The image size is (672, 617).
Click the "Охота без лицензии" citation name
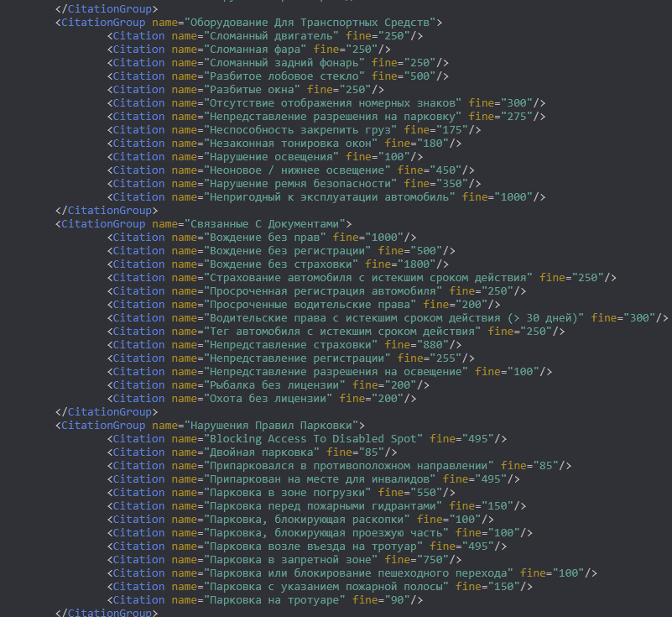(x=265, y=399)
